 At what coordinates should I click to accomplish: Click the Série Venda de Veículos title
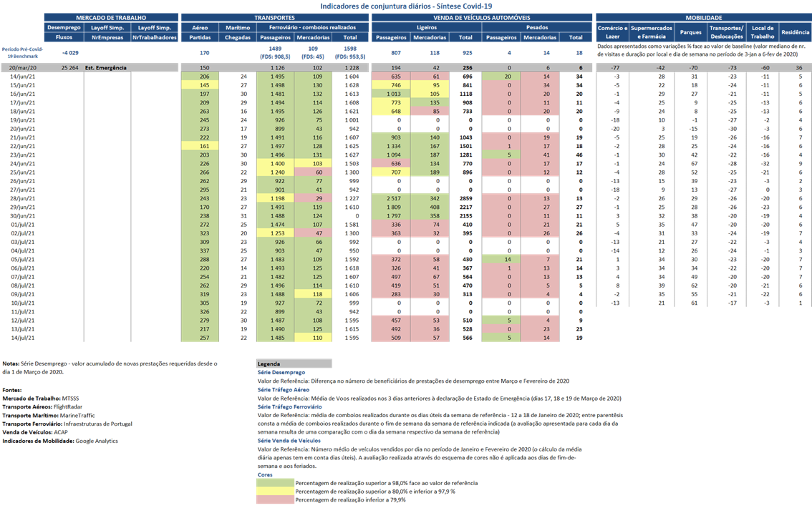coord(289,441)
